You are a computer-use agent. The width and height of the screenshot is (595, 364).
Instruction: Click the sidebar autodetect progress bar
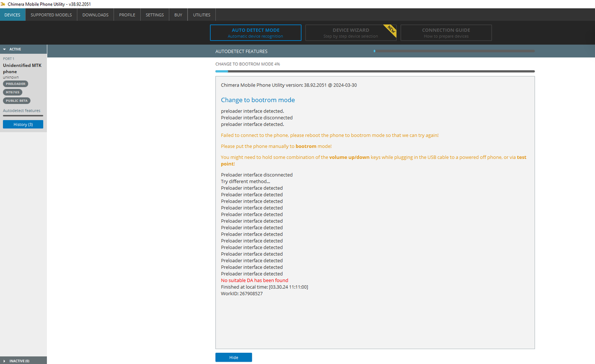[x=23, y=116]
